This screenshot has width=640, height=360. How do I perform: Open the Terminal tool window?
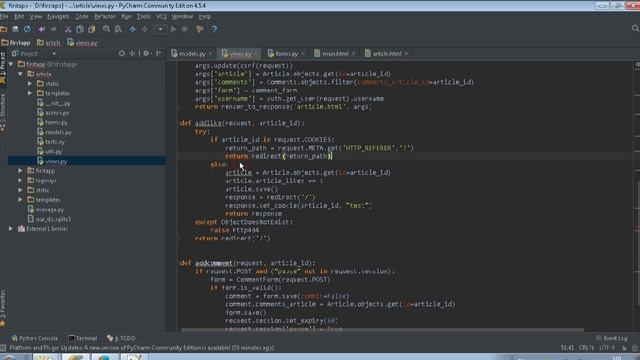(83, 338)
